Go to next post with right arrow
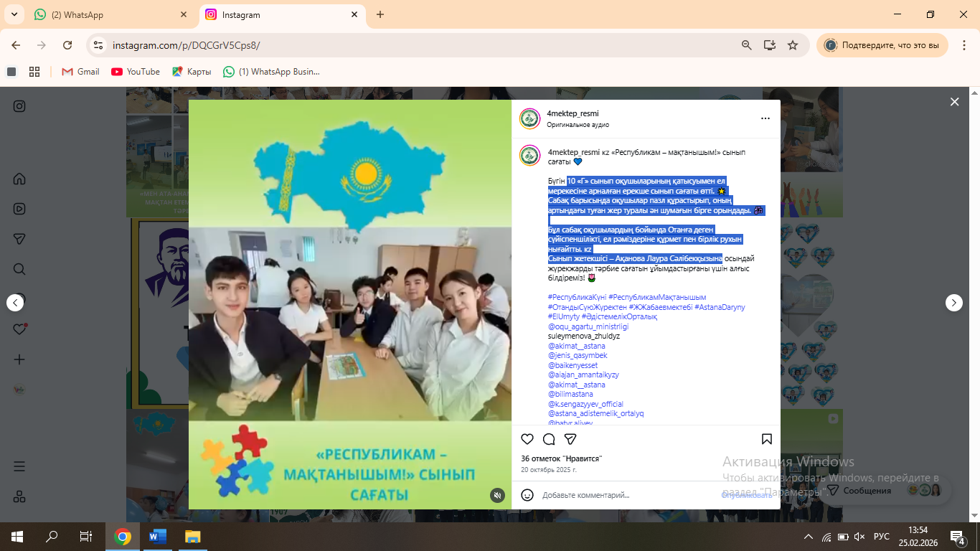This screenshot has height=551, width=980. click(953, 303)
